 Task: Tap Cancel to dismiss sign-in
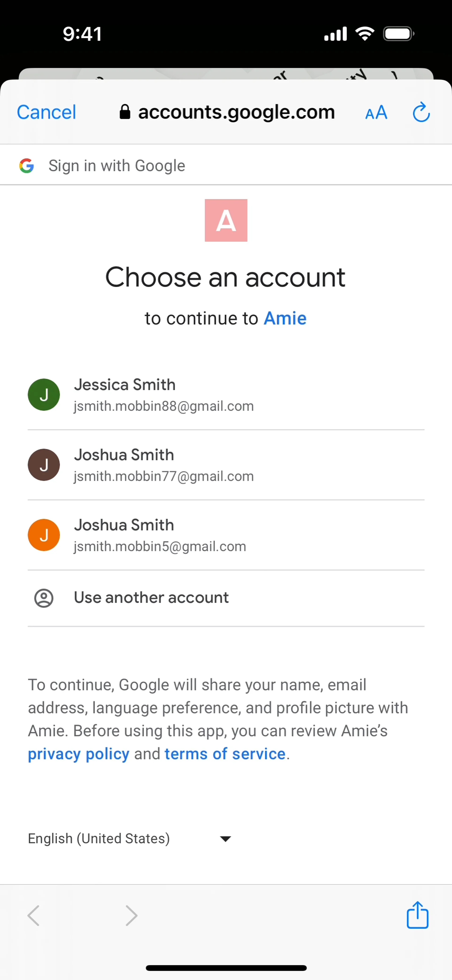46,113
